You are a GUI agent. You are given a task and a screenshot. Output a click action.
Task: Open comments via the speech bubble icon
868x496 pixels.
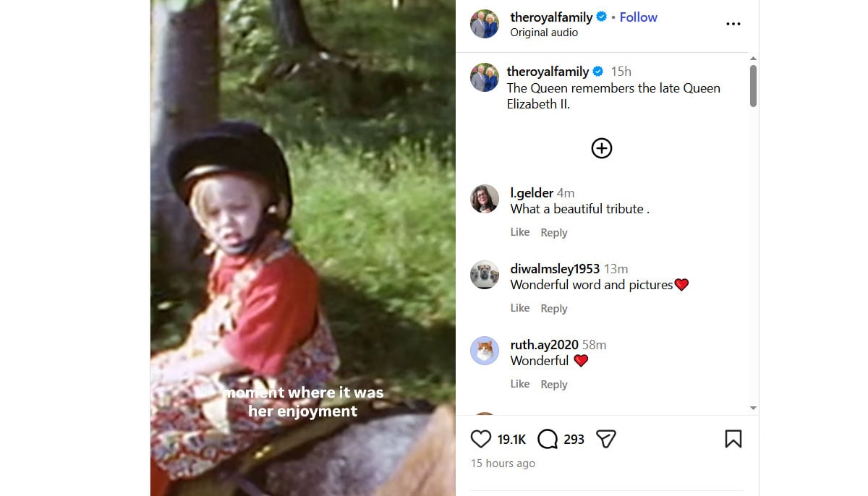[548, 439]
